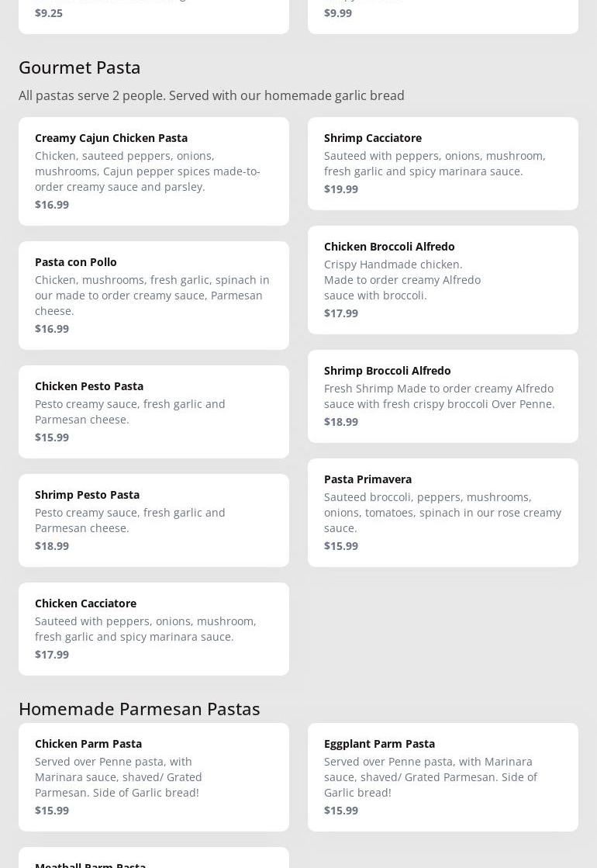
Task: Pick the Eggplant Parm Pasta item
Action: click(443, 776)
